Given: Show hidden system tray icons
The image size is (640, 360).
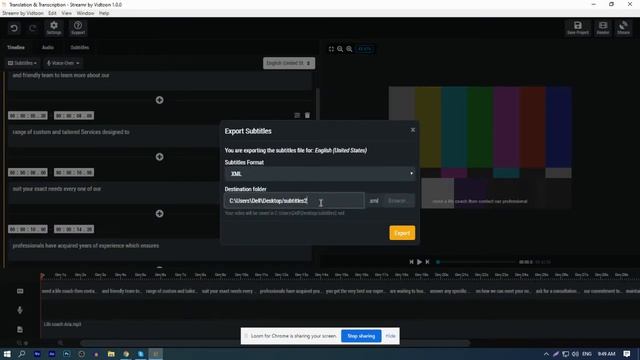Looking at the screenshot, I should tap(546, 354).
